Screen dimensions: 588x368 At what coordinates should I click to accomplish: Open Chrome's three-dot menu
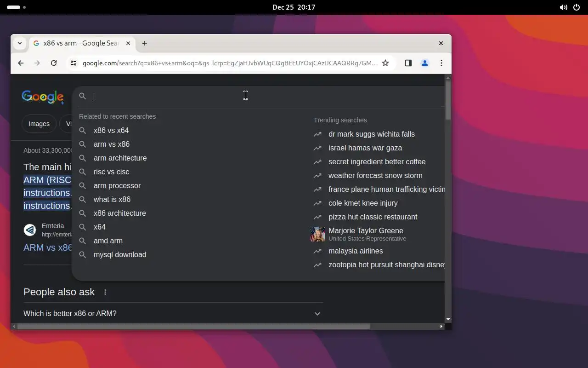click(x=441, y=63)
